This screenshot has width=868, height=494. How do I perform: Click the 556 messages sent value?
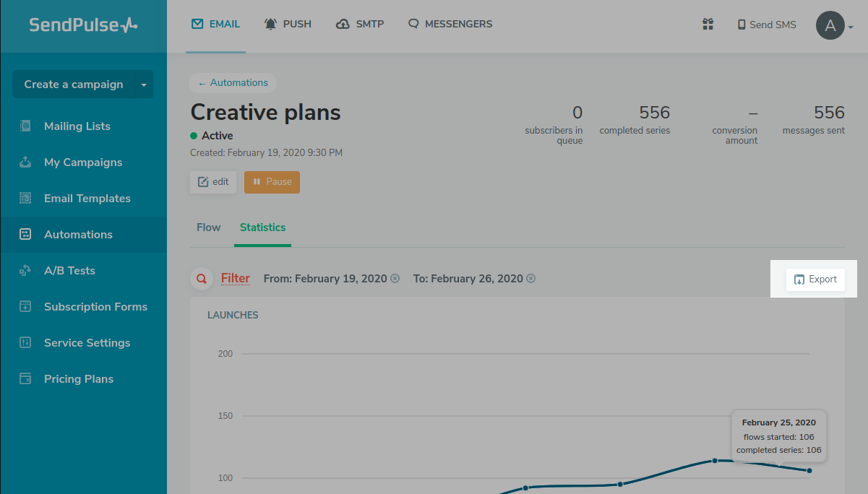(829, 113)
